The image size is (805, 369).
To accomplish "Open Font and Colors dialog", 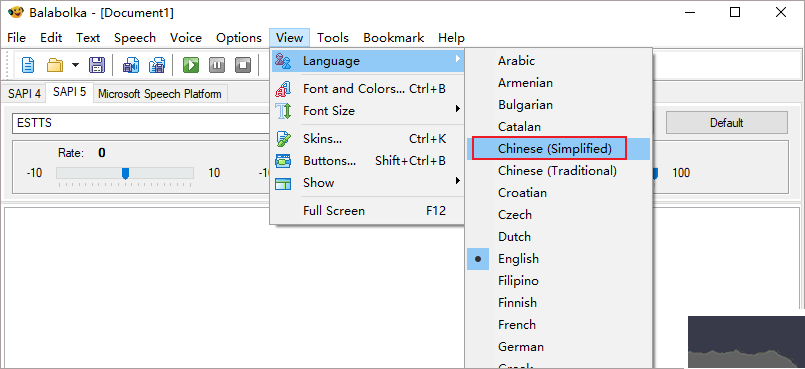I will (x=368, y=89).
